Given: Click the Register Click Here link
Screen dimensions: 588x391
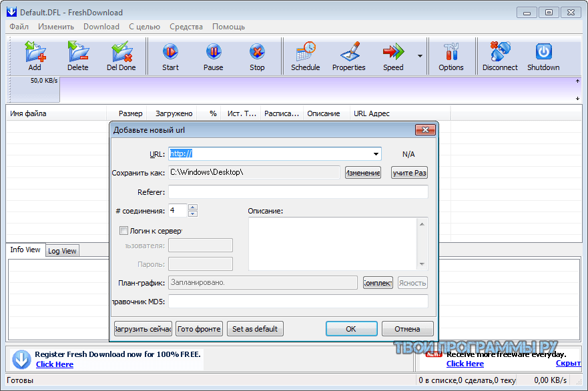Looking at the screenshot, I should click(55, 364).
